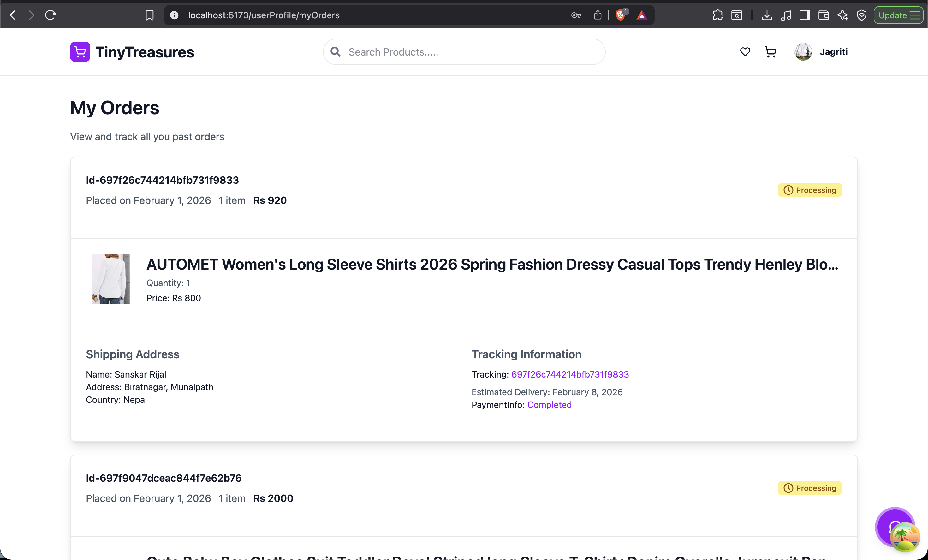This screenshot has width=928, height=560.
Task: Click the Name: Sanskar Rijal line
Action: coord(126,374)
